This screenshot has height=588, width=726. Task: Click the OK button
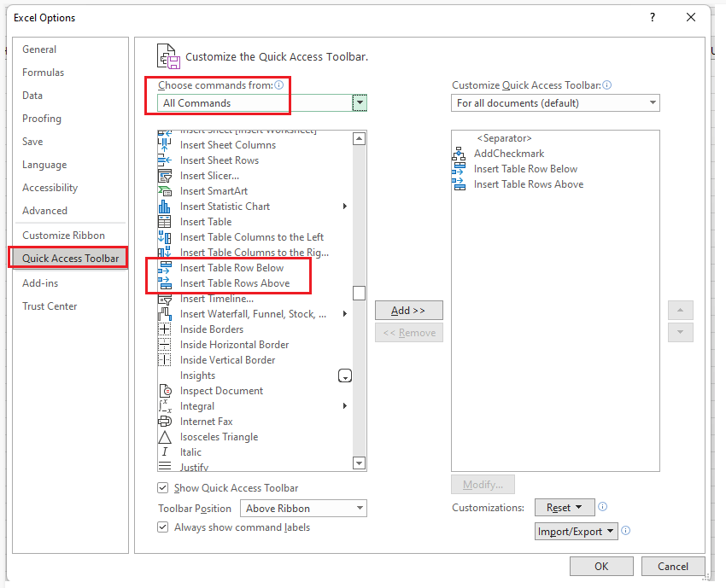pos(601,567)
